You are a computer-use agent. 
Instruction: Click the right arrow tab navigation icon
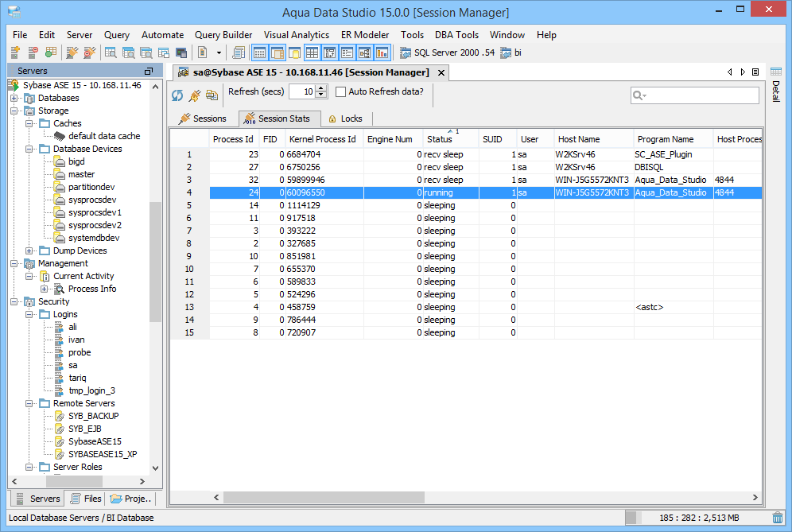pyautogui.click(x=743, y=72)
